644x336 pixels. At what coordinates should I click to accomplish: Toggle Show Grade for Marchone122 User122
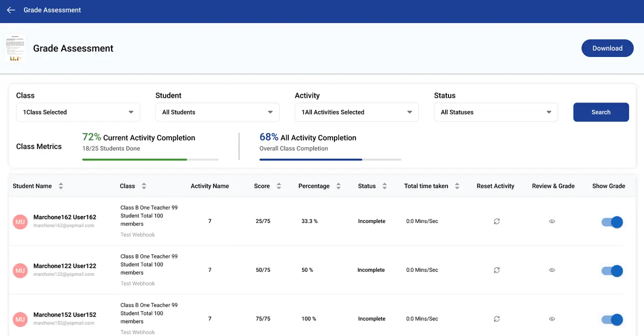(x=612, y=271)
